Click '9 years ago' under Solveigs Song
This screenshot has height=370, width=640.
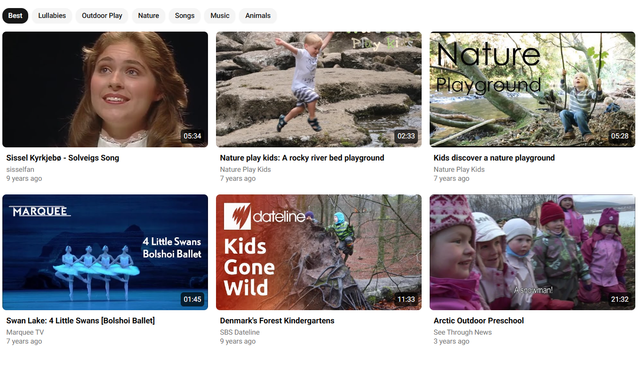24,178
